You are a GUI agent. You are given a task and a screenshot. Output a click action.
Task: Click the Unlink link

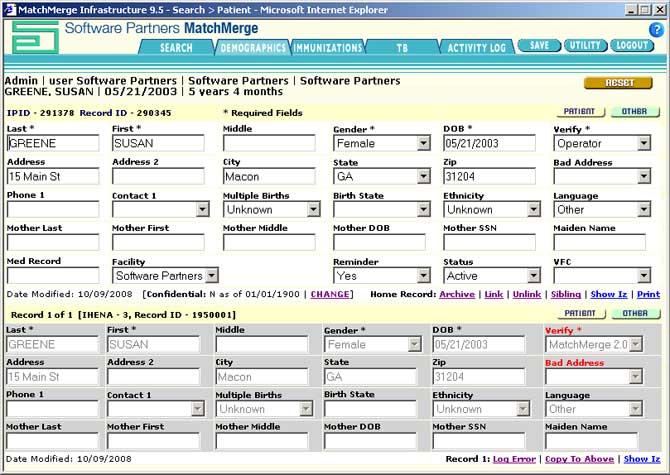527,294
